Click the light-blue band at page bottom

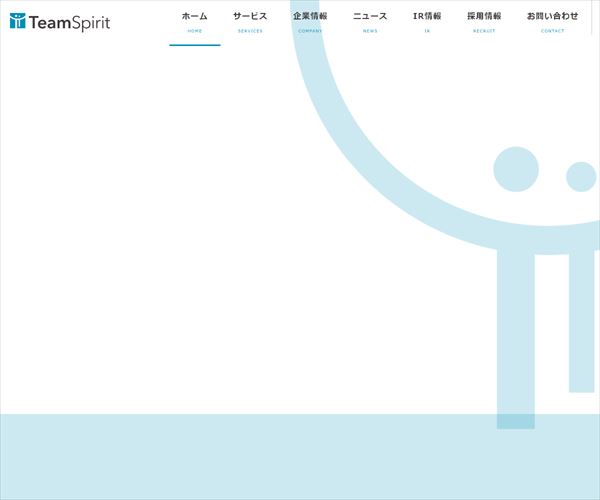pos(250,456)
